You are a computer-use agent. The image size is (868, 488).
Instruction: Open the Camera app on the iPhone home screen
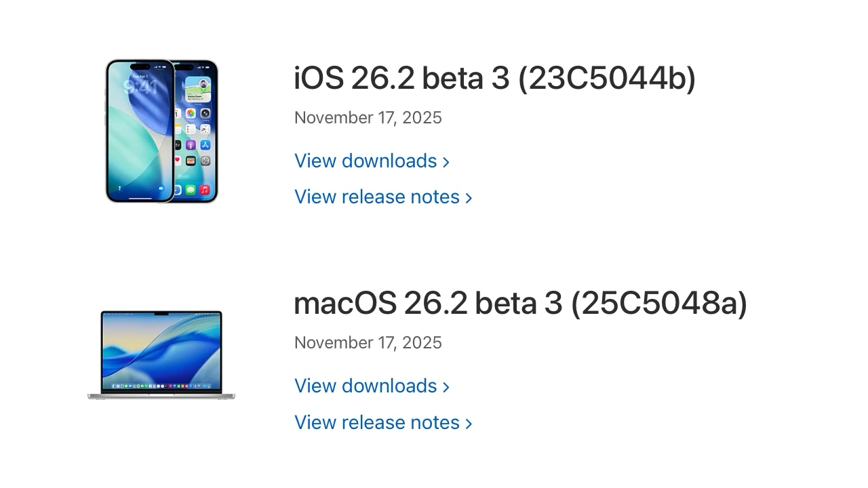pyautogui.click(x=205, y=113)
